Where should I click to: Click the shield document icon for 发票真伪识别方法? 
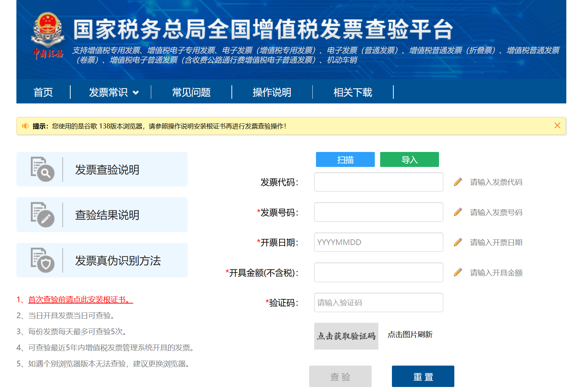coord(42,260)
